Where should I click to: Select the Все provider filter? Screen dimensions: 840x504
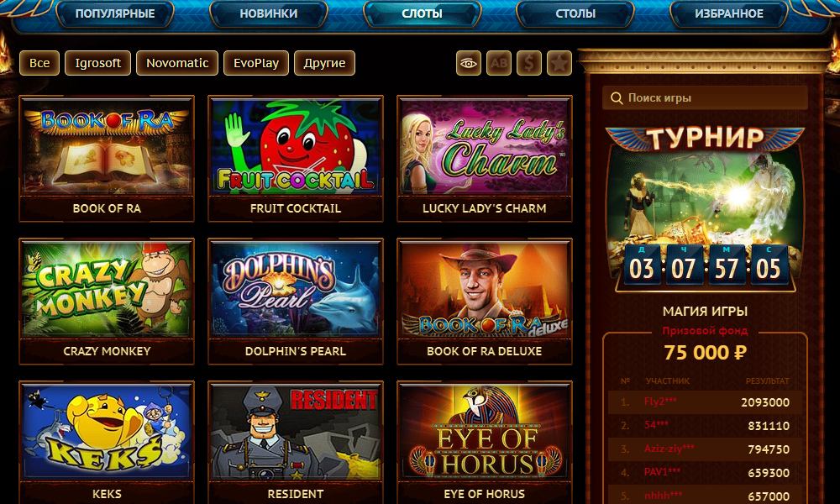pyautogui.click(x=39, y=63)
